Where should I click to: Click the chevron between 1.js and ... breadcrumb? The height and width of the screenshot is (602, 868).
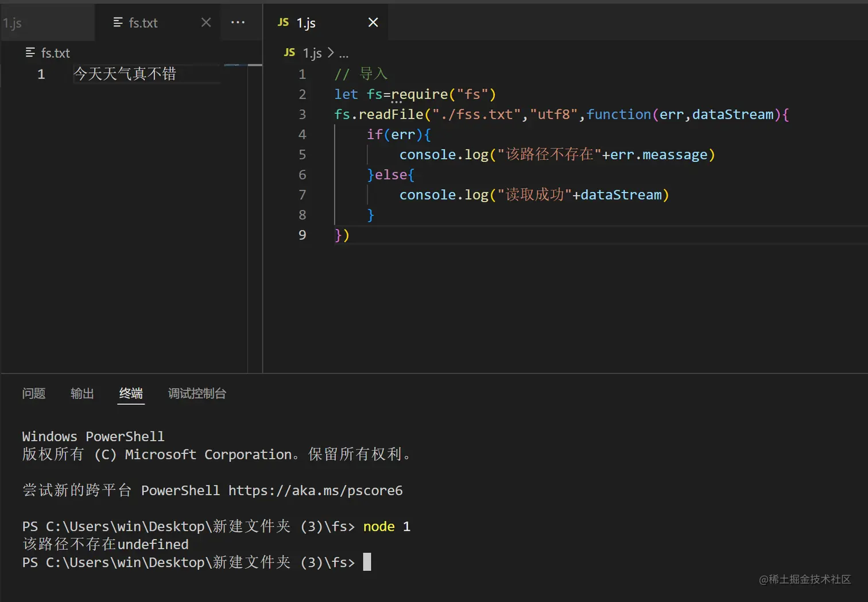[331, 53]
